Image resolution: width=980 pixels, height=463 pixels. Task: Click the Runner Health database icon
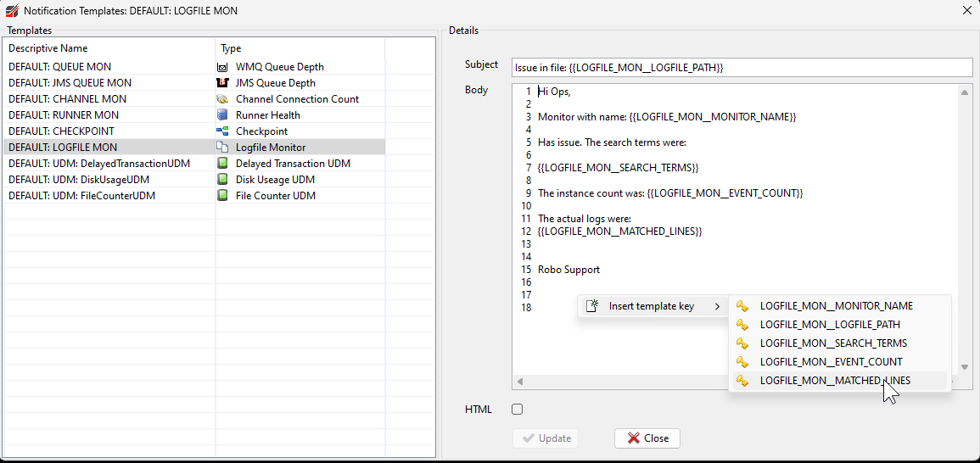[222, 115]
